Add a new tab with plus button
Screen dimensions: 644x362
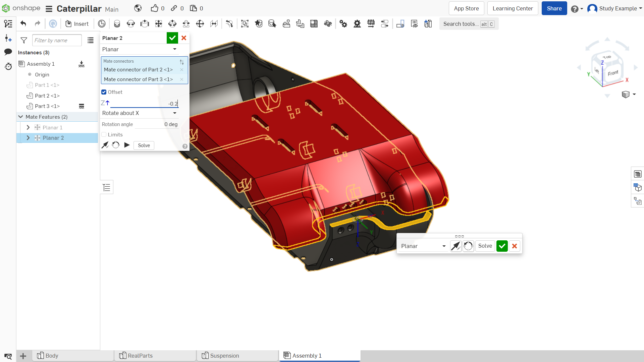(23, 356)
